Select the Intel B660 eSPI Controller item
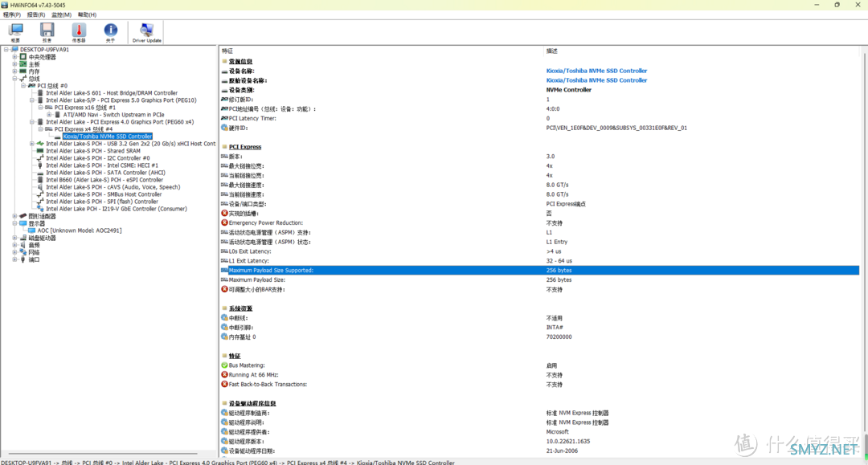Screen dimensions: 868x465 104,180
